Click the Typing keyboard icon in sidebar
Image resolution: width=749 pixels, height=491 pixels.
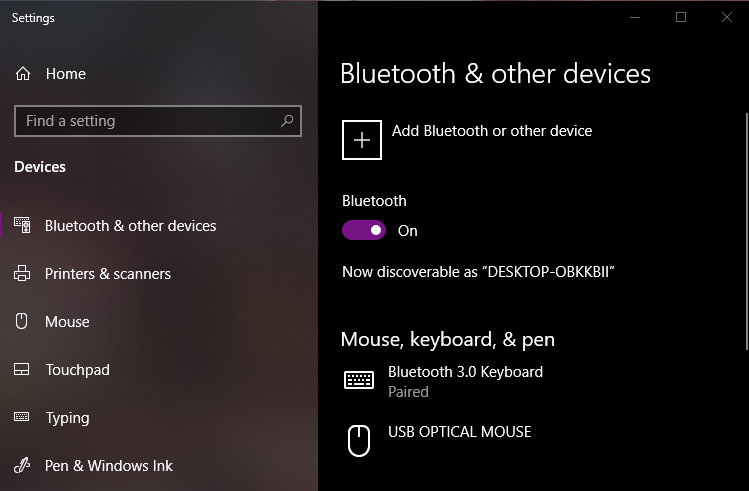click(x=21, y=417)
